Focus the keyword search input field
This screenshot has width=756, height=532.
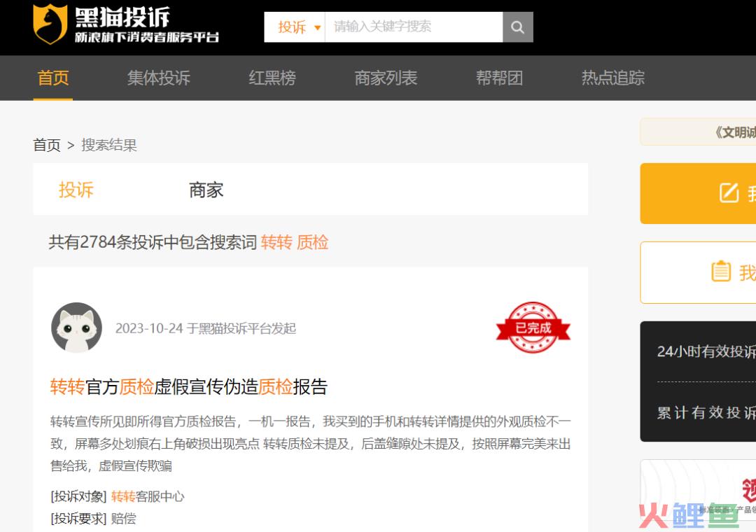[414, 27]
